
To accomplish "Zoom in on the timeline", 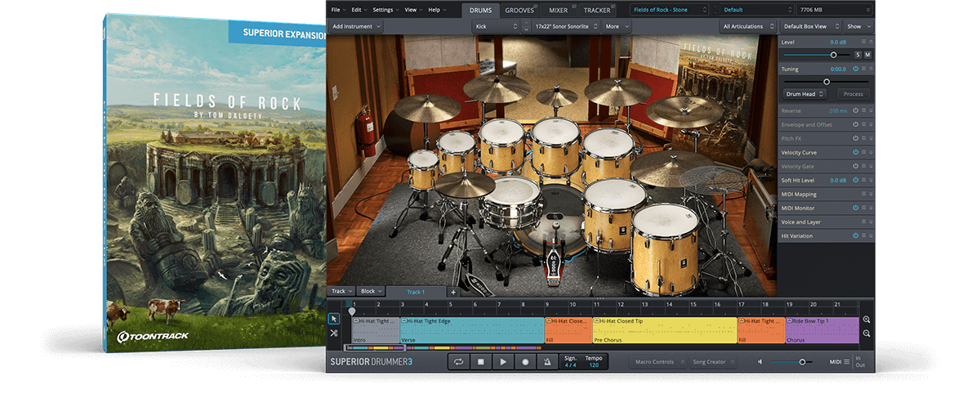I will [x=866, y=320].
